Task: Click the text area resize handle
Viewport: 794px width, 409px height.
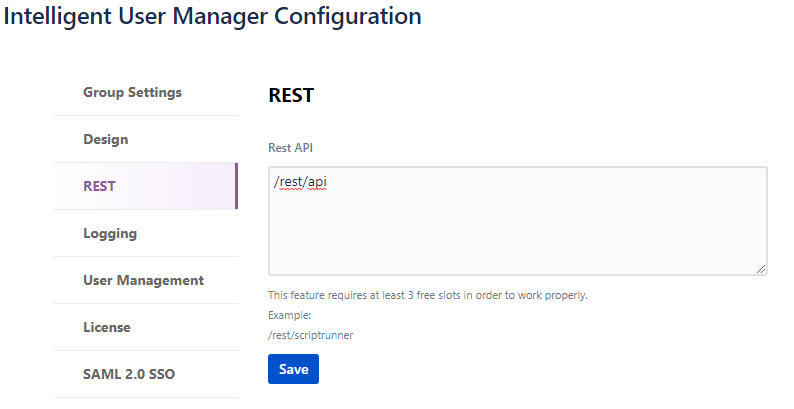Action: click(x=761, y=268)
